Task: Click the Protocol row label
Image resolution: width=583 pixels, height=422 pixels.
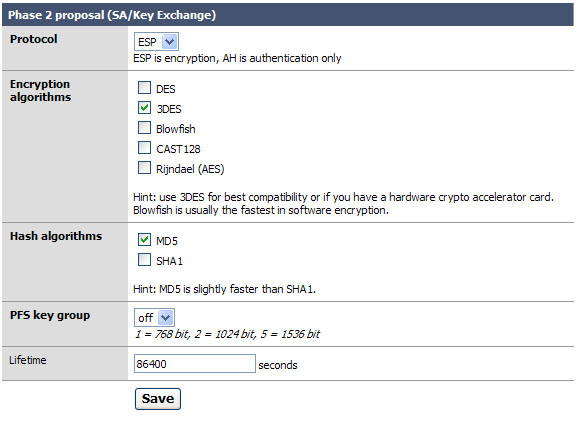Action: click(x=34, y=39)
